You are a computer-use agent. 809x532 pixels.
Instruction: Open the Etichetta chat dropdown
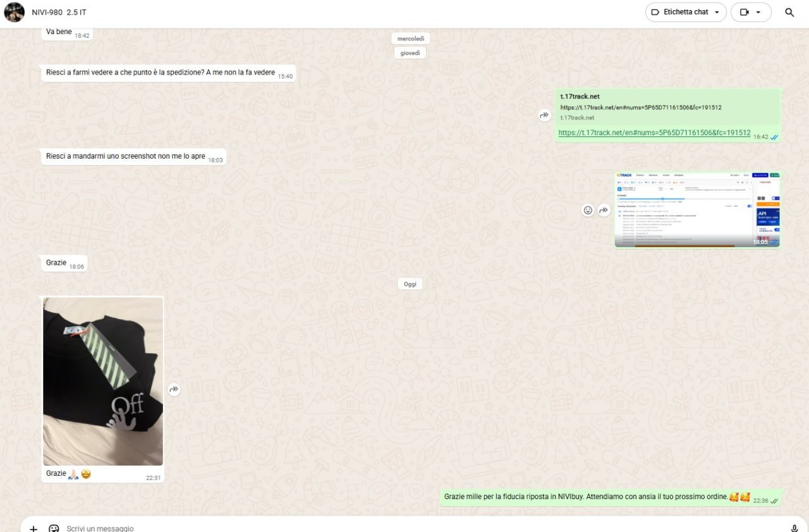click(x=686, y=12)
